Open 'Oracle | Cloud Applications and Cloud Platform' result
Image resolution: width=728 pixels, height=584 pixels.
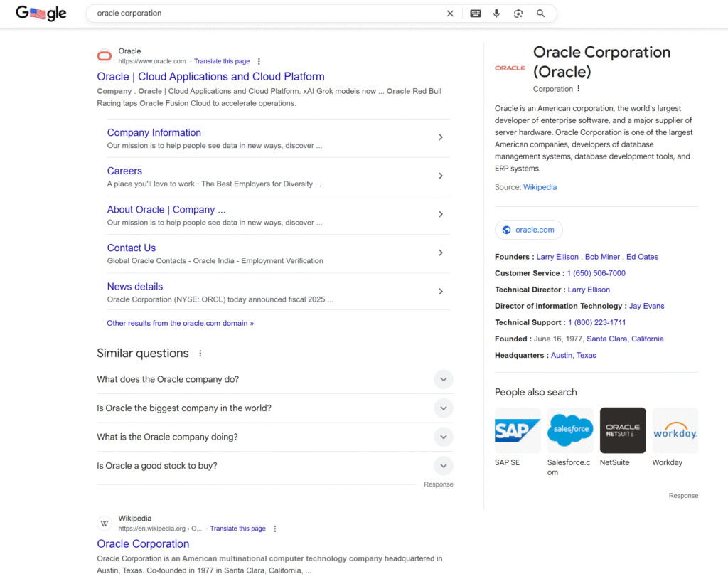[x=210, y=77]
